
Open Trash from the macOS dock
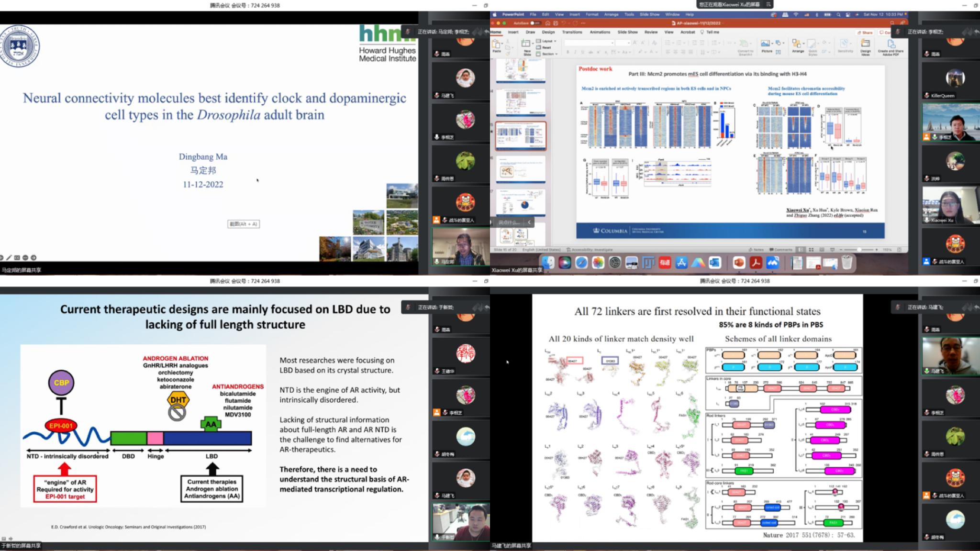846,262
